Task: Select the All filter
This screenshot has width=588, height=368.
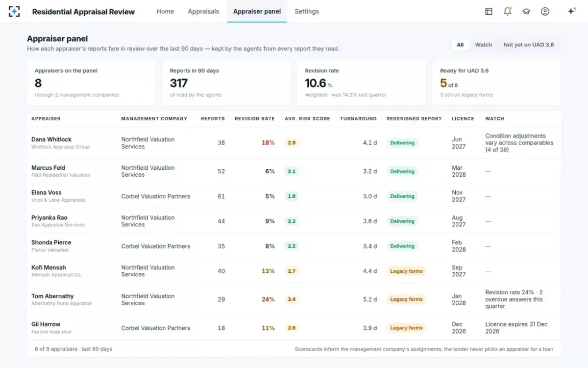Action: point(460,45)
